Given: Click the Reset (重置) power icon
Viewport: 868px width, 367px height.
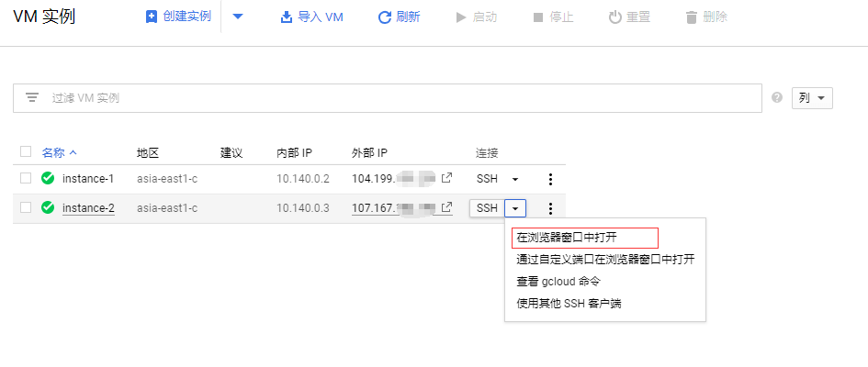Looking at the screenshot, I should tap(615, 17).
